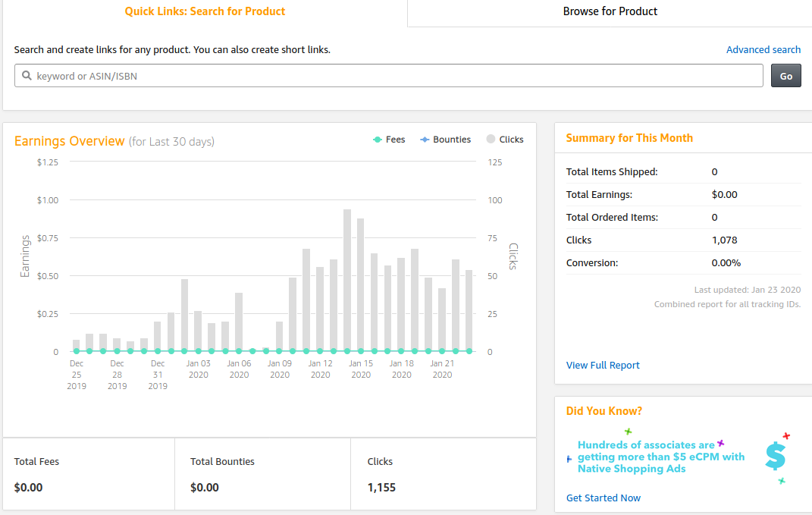Image resolution: width=812 pixels, height=515 pixels.
Task: Open the Advanced search link
Action: [x=763, y=50]
